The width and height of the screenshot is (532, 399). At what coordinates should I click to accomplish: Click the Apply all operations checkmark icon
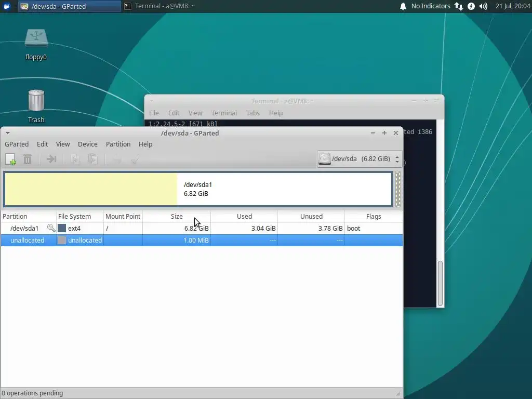point(135,159)
